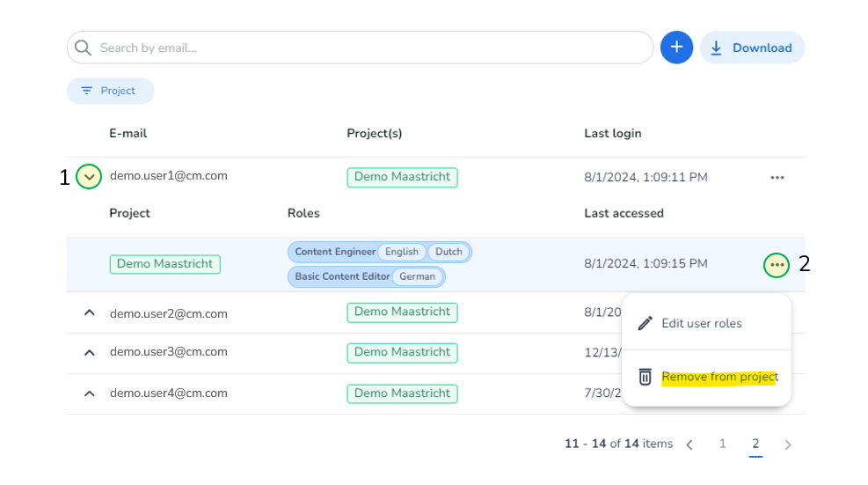The width and height of the screenshot is (868, 485).
Task: Click the magnifier search icon
Action: (84, 48)
